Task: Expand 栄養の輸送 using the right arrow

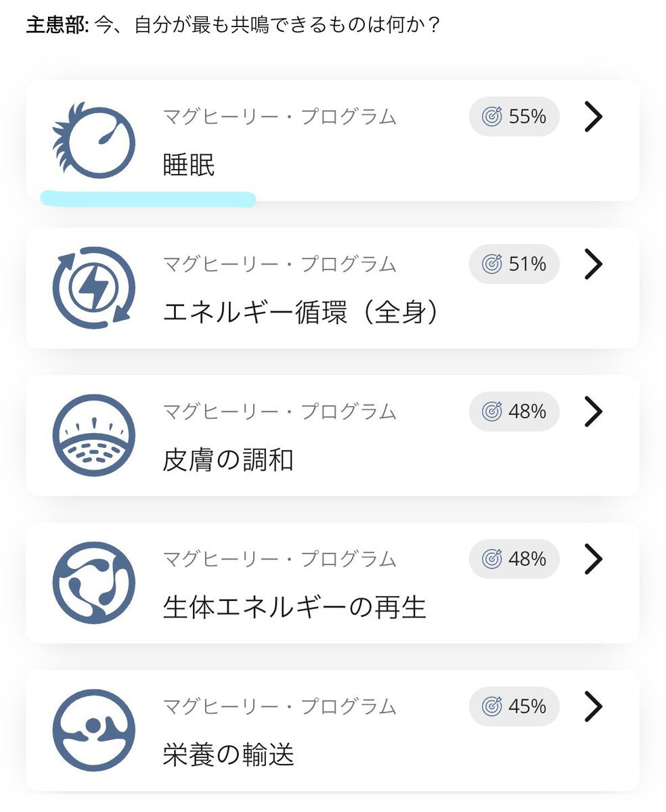Action: (593, 706)
